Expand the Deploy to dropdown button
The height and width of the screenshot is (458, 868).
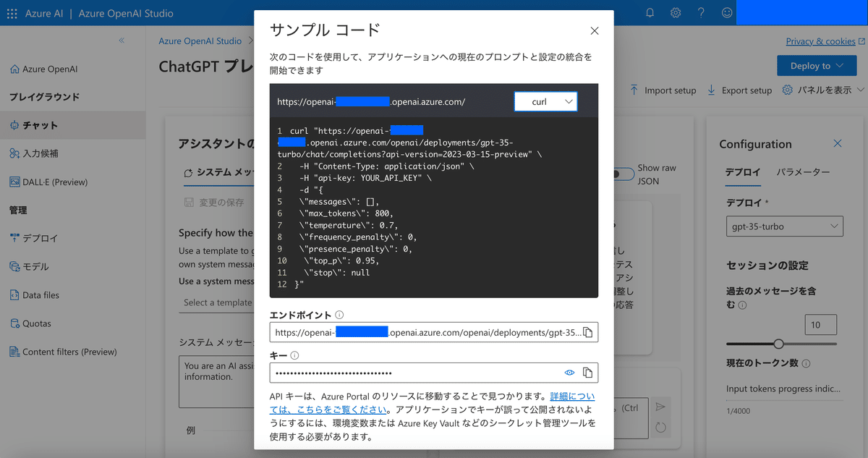pos(817,65)
